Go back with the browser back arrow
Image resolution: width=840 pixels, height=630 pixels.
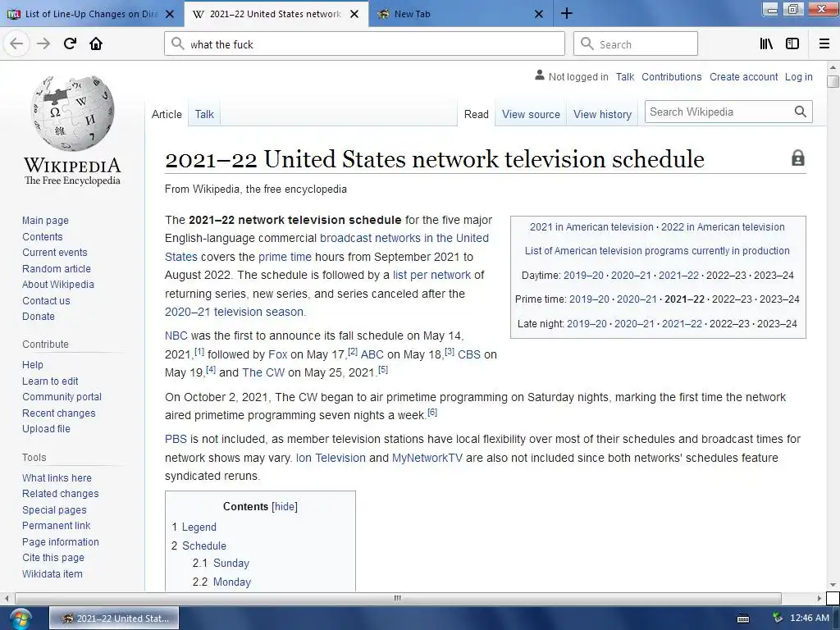tap(16, 44)
